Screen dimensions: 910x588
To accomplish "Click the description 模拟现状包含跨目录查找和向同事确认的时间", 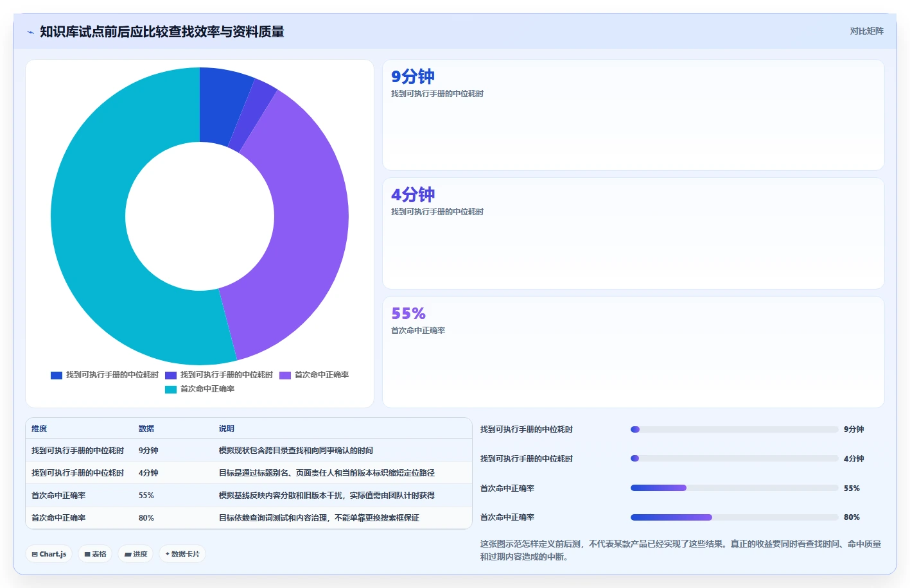I will [x=296, y=451].
